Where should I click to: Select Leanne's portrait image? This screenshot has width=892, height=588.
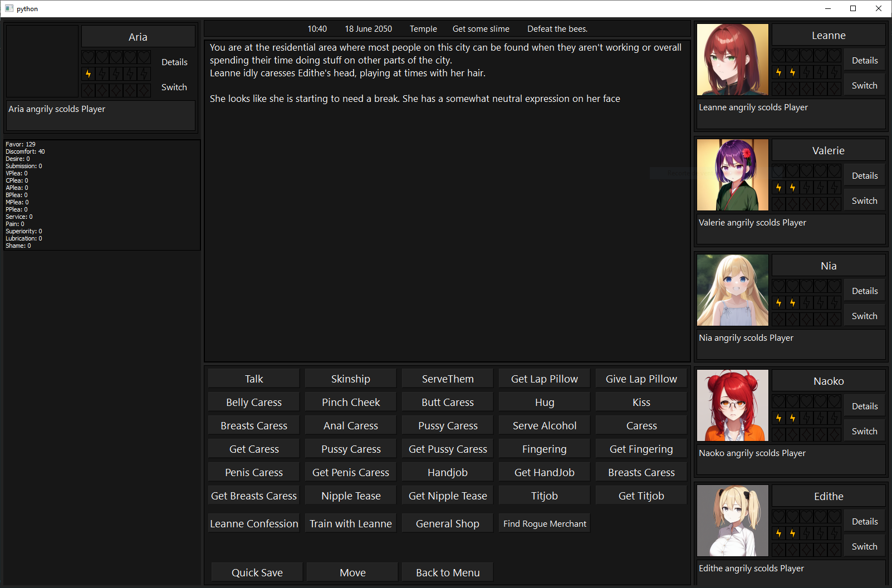tap(732, 60)
